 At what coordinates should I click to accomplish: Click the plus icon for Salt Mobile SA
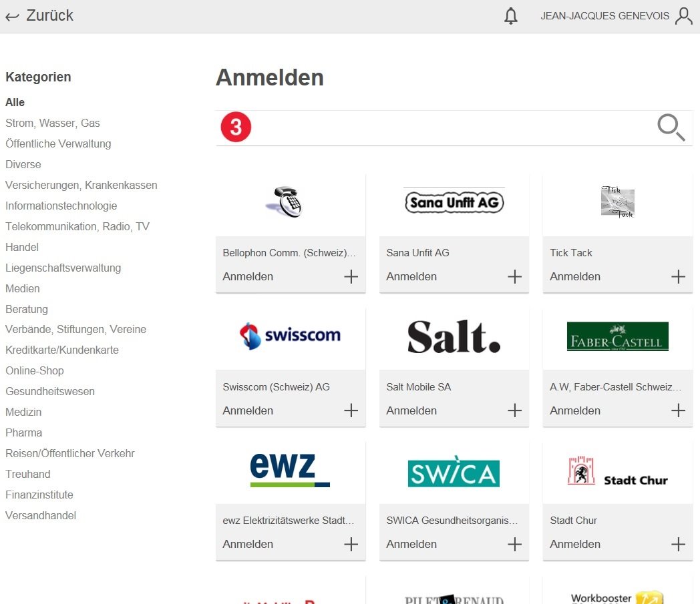tap(514, 410)
